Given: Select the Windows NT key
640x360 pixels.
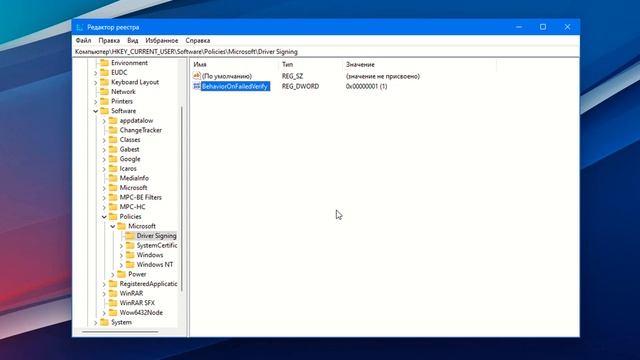Looking at the screenshot, I should point(155,264).
